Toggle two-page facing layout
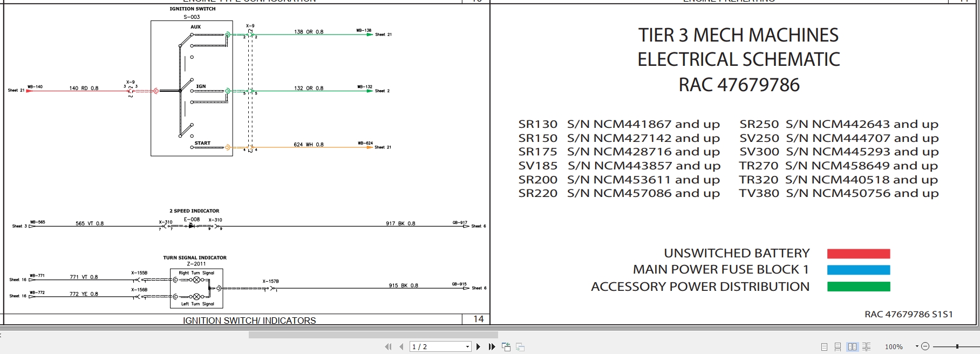This screenshot has height=354, width=980. 852,347
